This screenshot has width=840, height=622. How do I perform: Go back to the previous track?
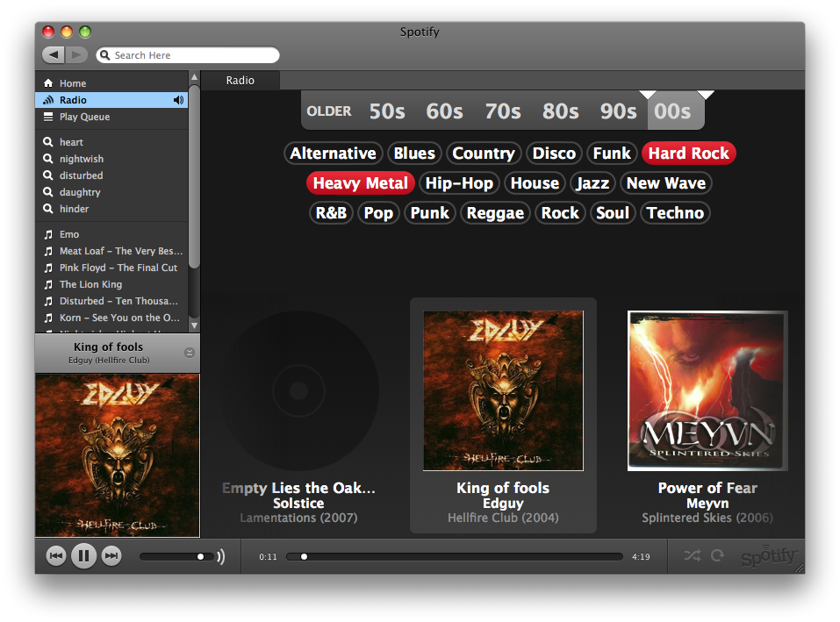(56, 555)
